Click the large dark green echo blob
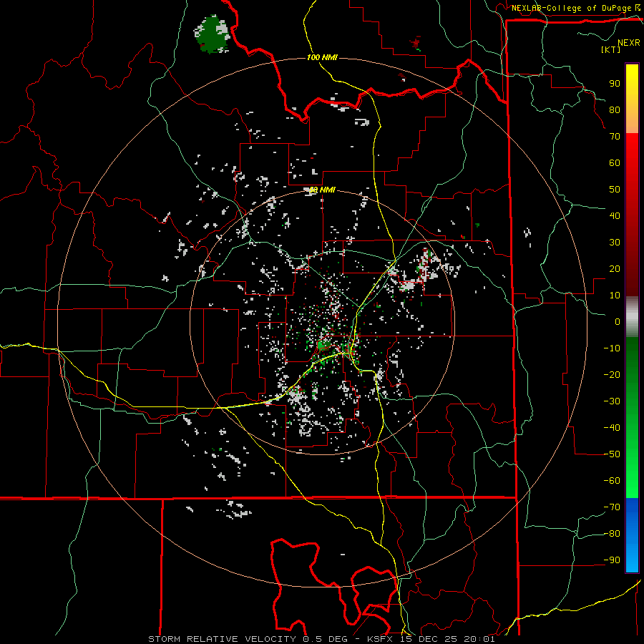The image size is (644, 644). 213,34
